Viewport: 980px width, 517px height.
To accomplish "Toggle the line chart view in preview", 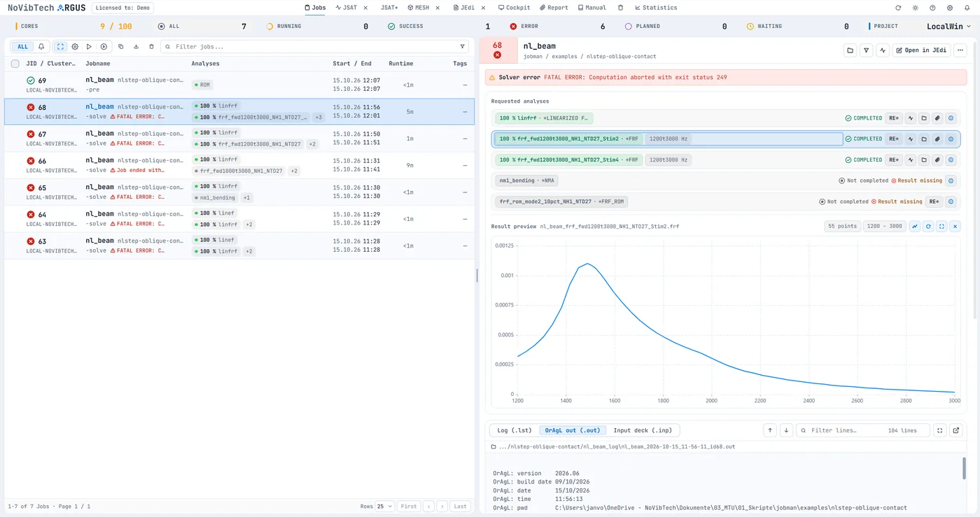I will [915, 227].
